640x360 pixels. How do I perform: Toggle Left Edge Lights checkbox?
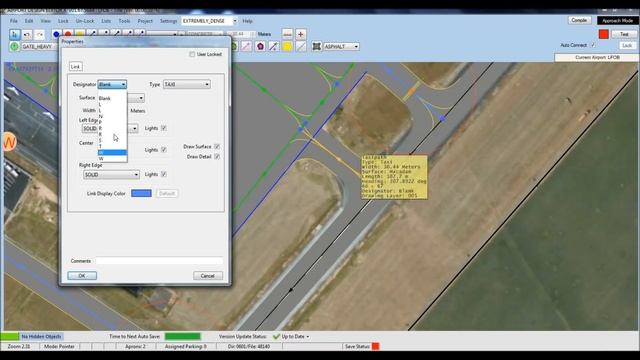point(164,128)
